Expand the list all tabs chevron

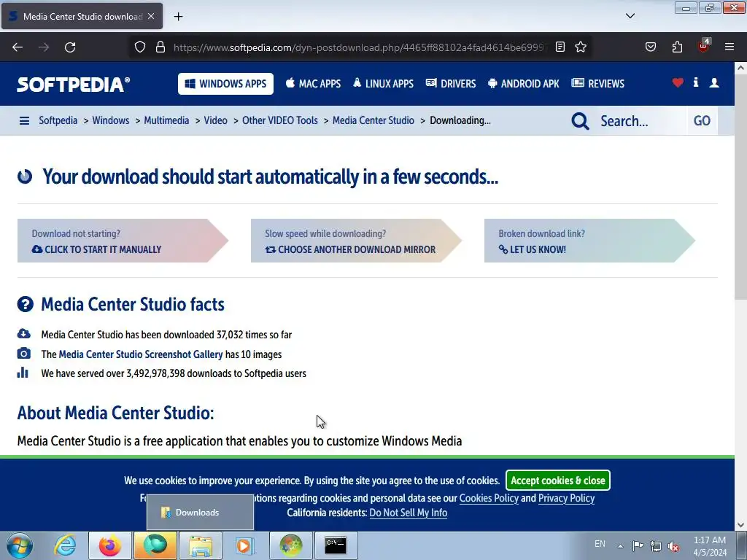(630, 16)
